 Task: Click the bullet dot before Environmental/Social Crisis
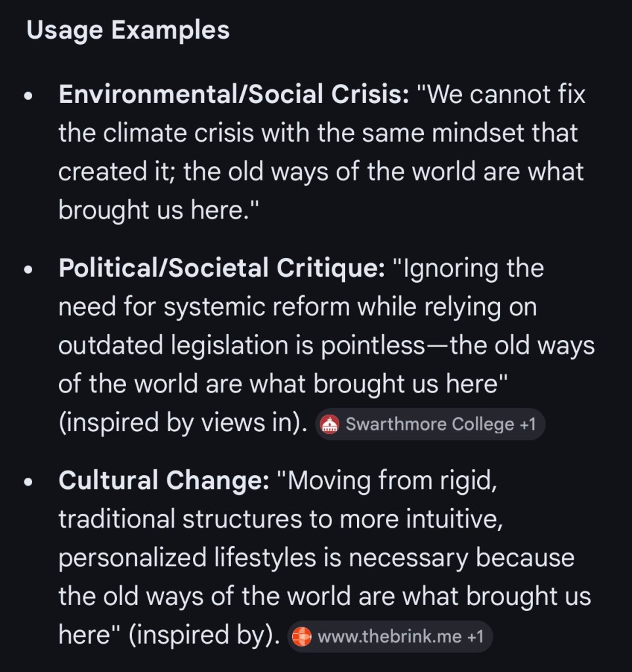click(28, 96)
